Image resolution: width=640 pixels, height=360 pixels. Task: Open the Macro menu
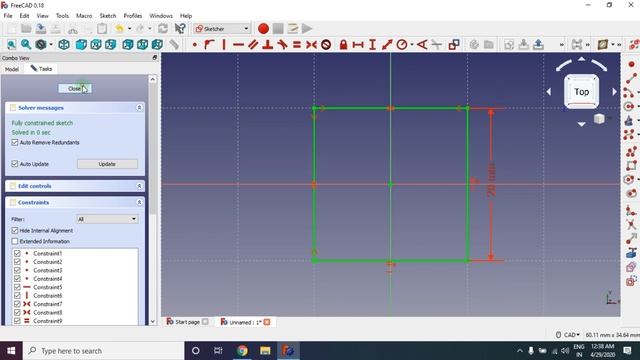coord(84,16)
